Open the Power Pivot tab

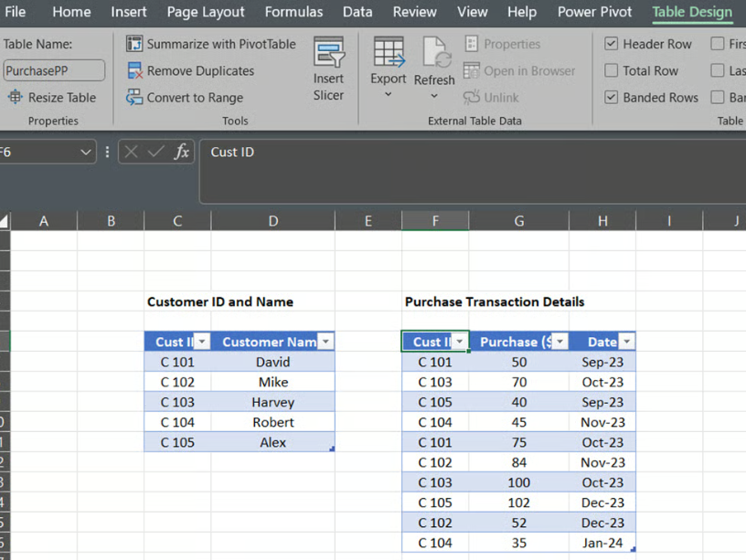coord(594,12)
